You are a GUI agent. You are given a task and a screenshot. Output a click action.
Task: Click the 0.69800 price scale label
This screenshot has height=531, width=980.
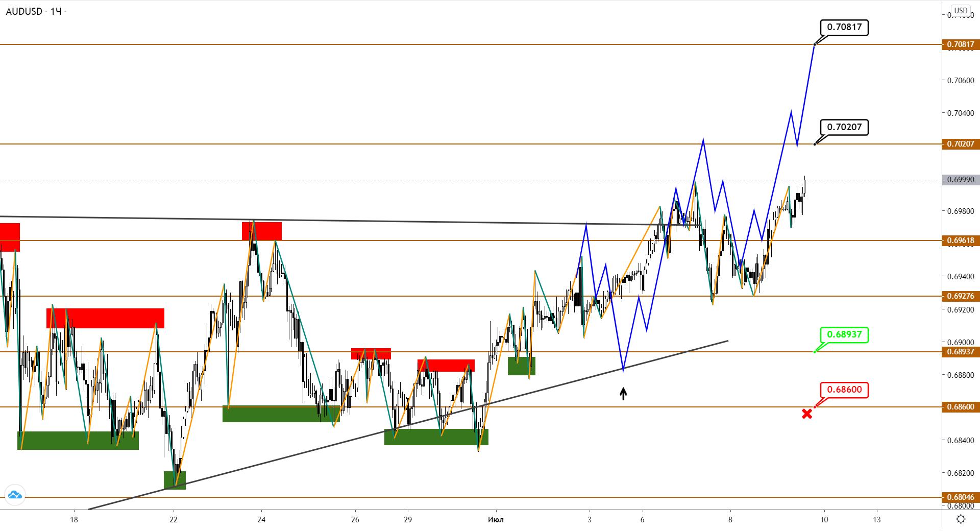[x=961, y=211]
